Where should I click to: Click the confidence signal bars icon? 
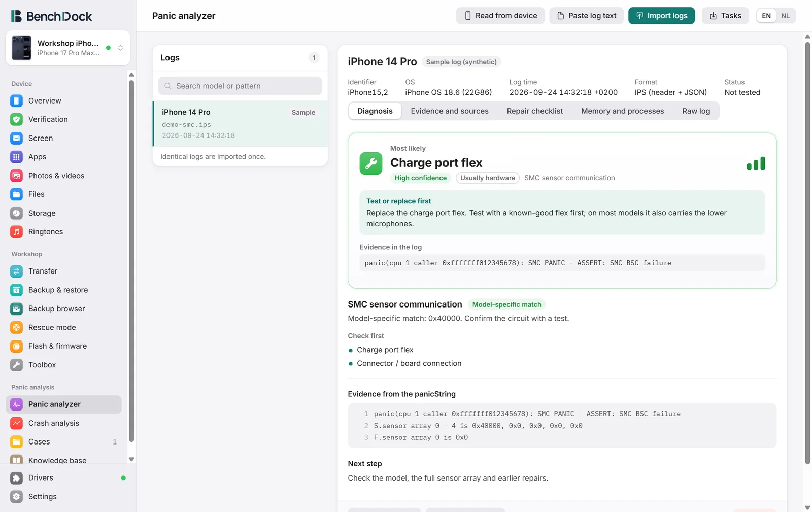click(x=756, y=163)
